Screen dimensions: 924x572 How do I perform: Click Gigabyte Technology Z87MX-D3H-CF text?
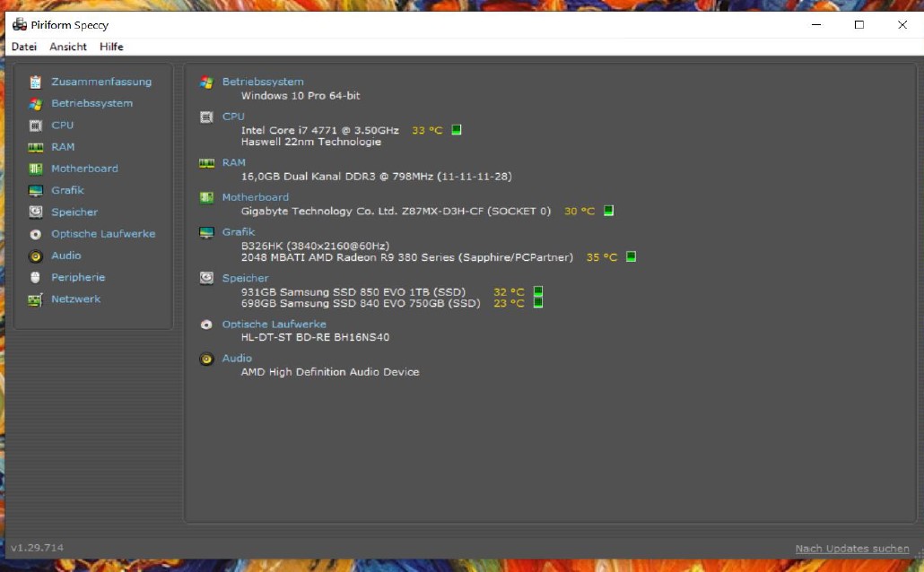pyautogui.click(x=396, y=211)
